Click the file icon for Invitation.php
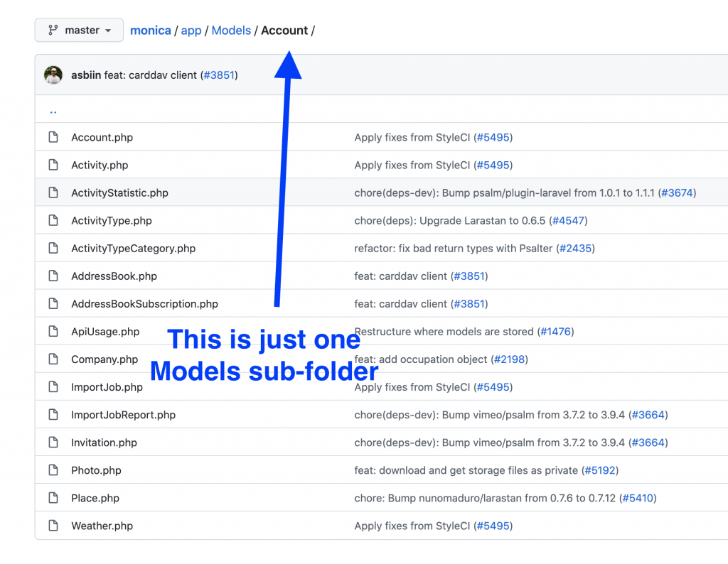This screenshot has width=728, height=564. point(53,443)
